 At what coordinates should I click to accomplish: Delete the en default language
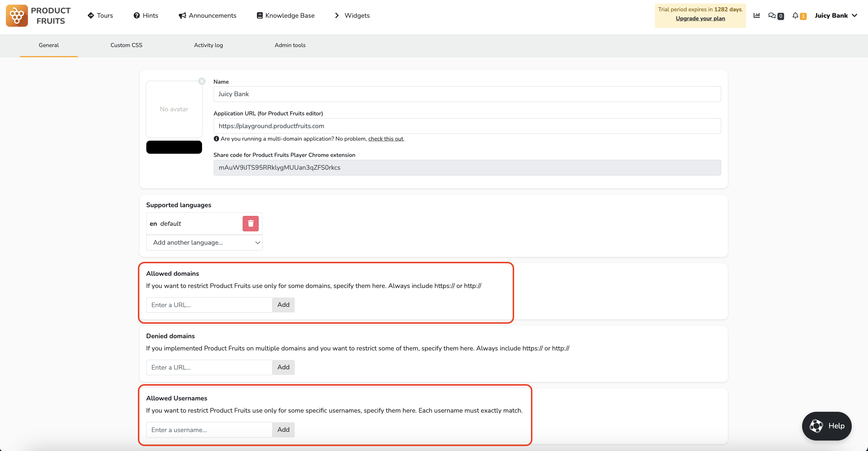point(250,224)
